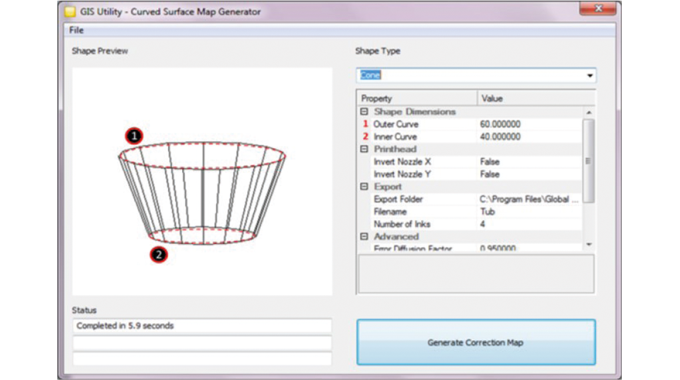Click the status field reading Completed in 5.9 seconds

click(202, 326)
